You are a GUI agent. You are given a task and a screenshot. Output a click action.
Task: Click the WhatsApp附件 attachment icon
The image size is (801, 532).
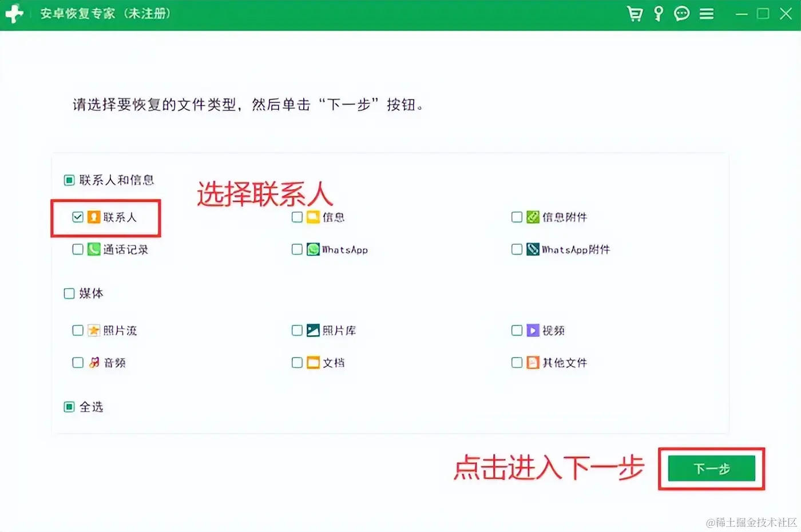point(533,249)
